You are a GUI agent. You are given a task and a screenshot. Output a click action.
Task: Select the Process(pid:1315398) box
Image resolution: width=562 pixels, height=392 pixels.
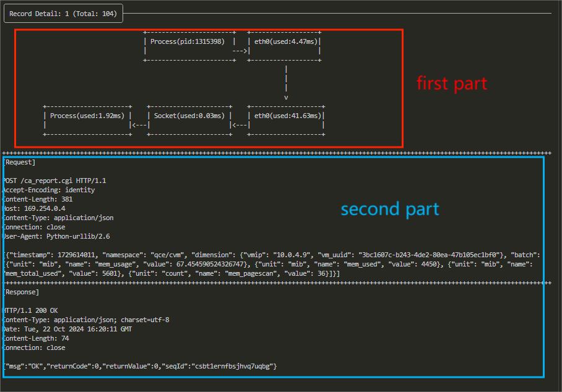pyautogui.click(x=188, y=41)
